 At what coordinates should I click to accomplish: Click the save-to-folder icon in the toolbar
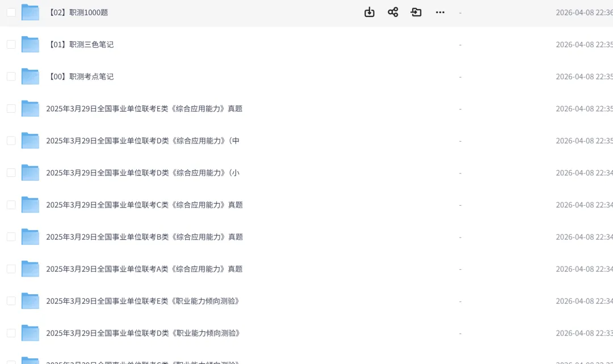416,12
